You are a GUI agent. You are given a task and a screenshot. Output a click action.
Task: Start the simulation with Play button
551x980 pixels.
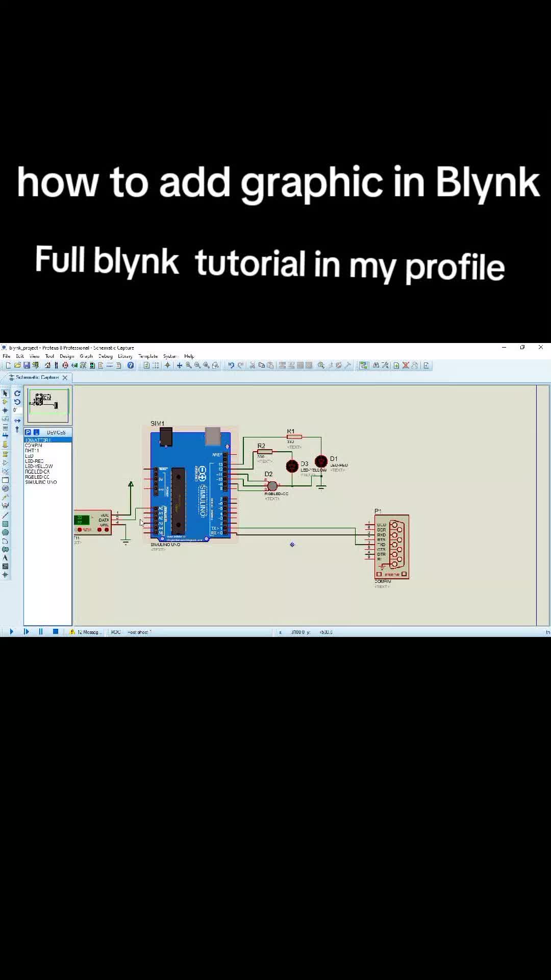click(11, 632)
